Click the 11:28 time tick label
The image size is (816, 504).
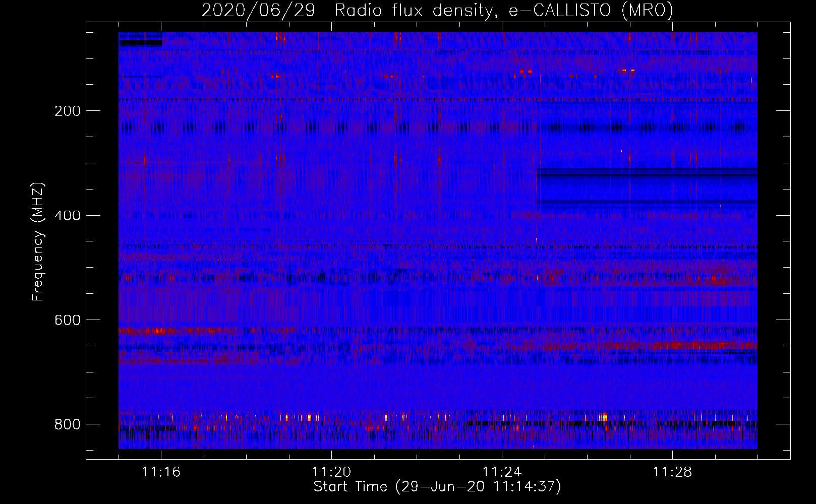tap(672, 472)
